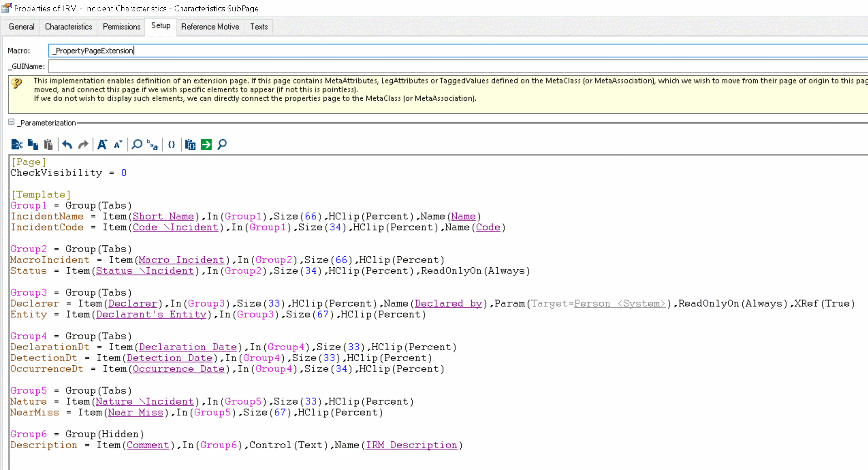This screenshot has height=470, width=868.
Task: Click the Declaration Date link
Action: (188, 347)
